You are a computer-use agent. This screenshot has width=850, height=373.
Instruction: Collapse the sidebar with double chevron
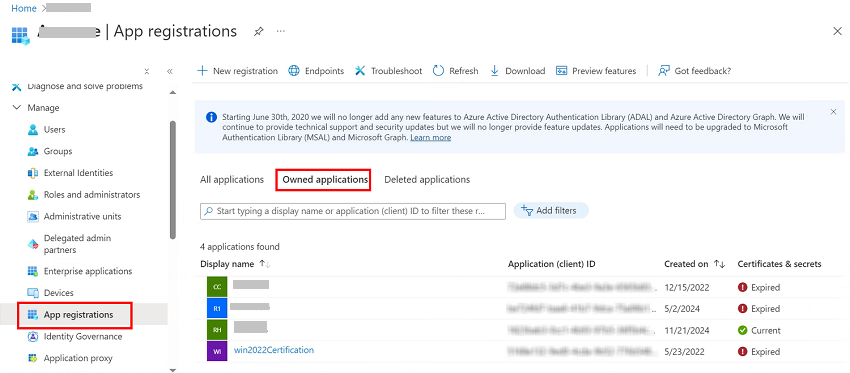click(170, 71)
